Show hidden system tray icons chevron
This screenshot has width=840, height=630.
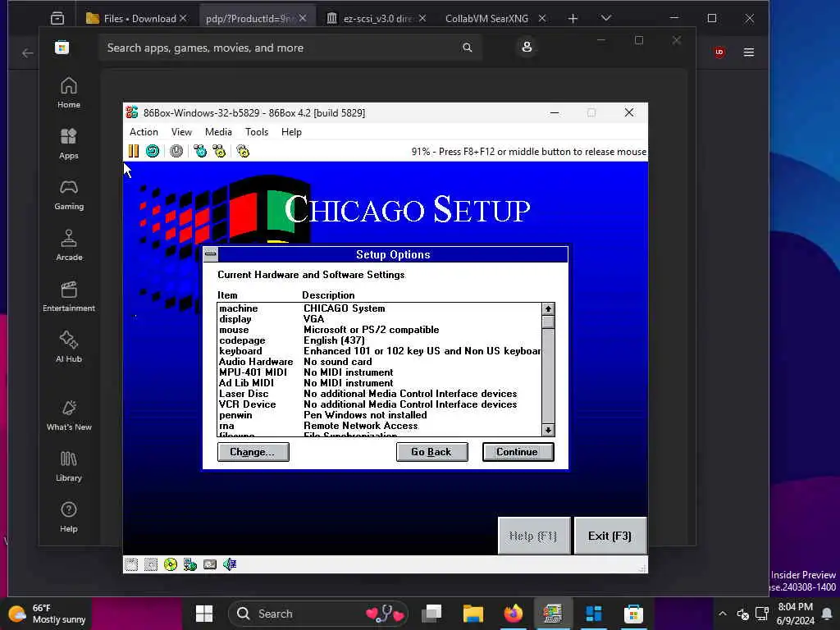[x=723, y=614]
